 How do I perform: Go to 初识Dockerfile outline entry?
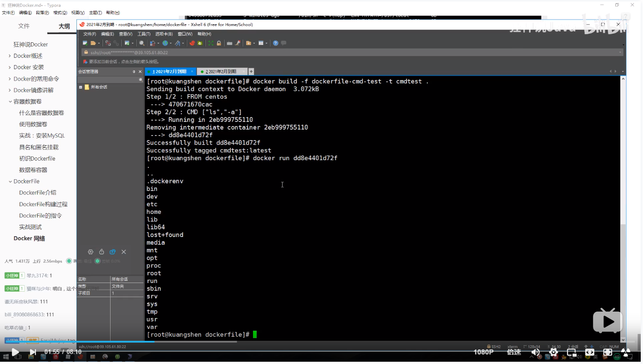pos(37,158)
